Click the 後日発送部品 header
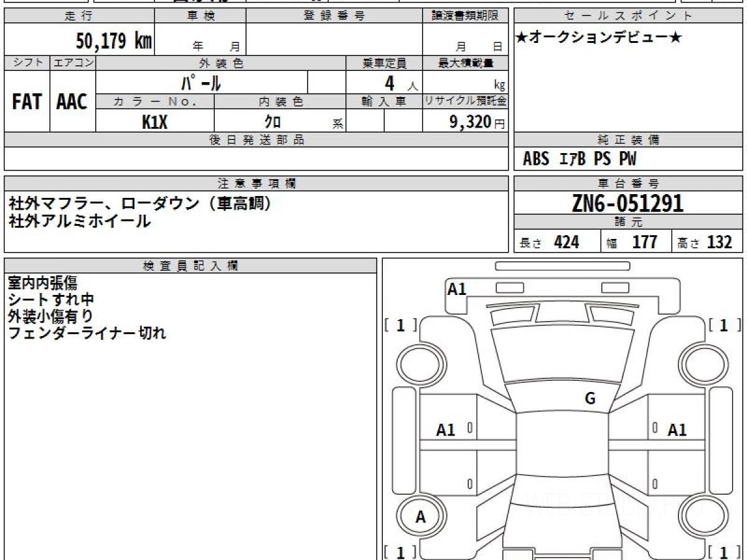The image size is (747, 560). coord(256,140)
